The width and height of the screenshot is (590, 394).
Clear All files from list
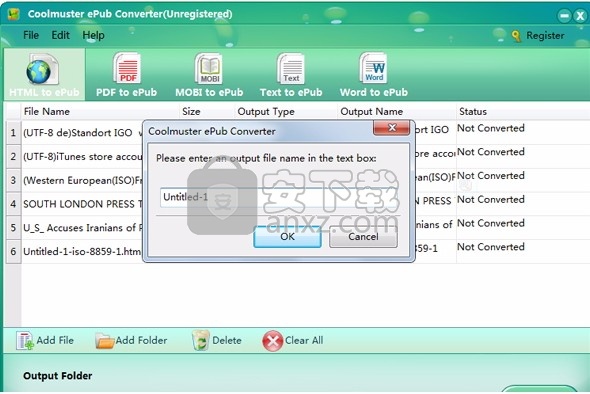pyautogui.click(x=272, y=341)
